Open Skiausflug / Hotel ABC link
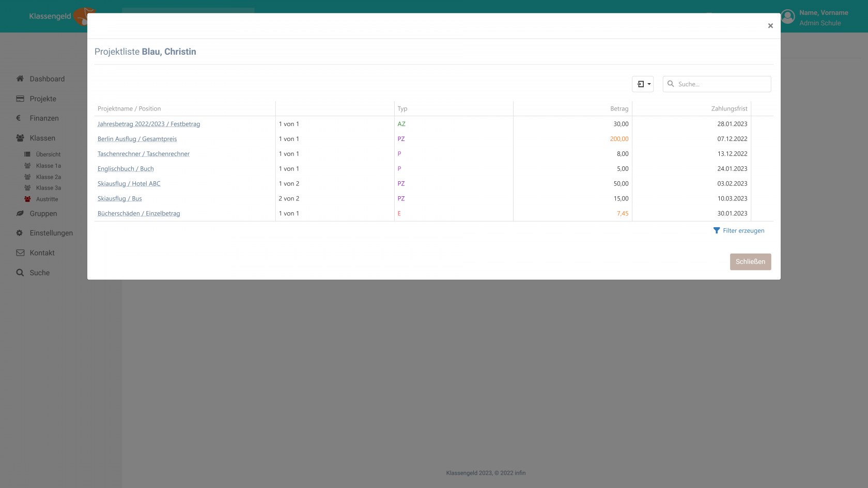The width and height of the screenshot is (868, 488). pyautogui.click(x=129, y=184)
